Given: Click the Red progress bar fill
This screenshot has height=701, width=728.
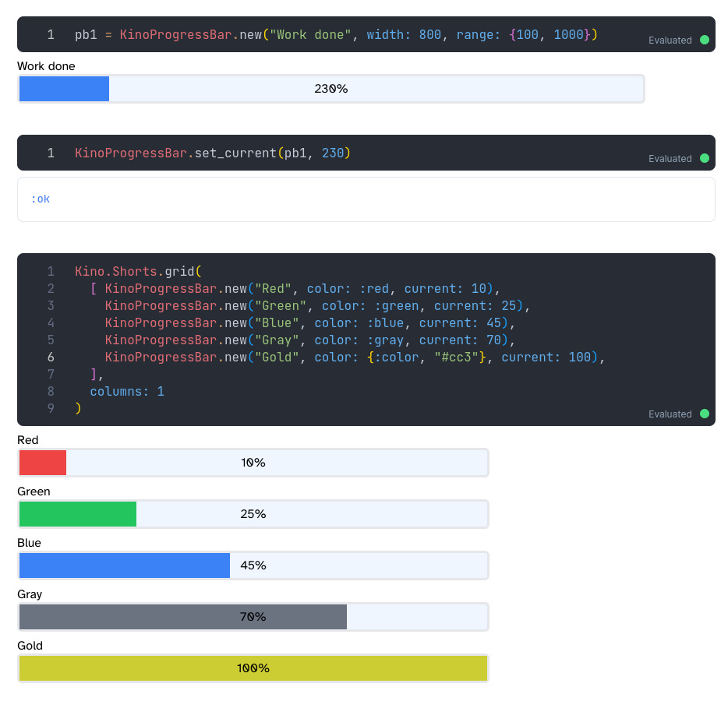Looking at the screenshot, I should point(42,462).
